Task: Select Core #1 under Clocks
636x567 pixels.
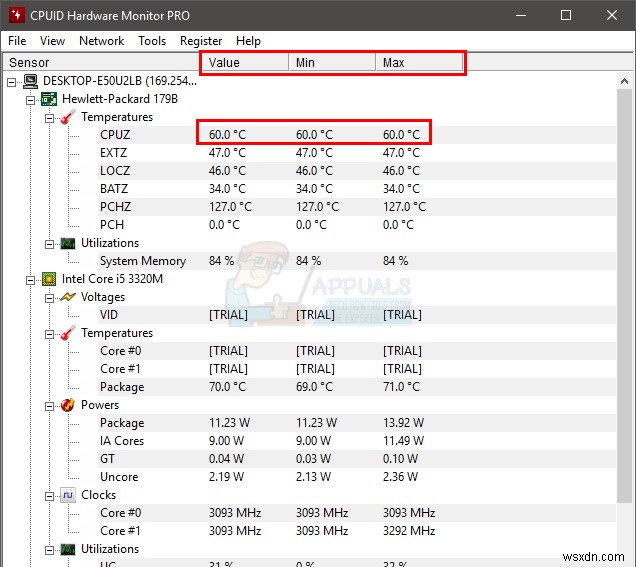Action: coord(357,531)
